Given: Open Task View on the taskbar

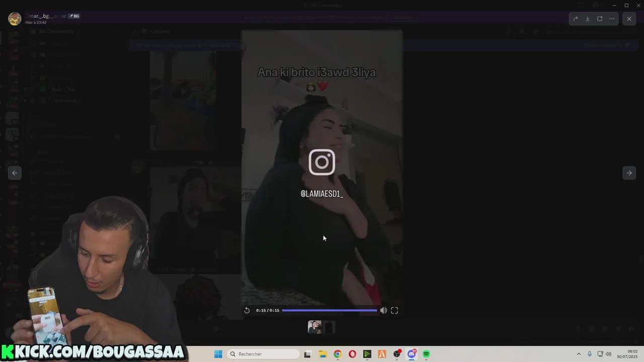Looking at the screenshot, I should coord(307,354).
